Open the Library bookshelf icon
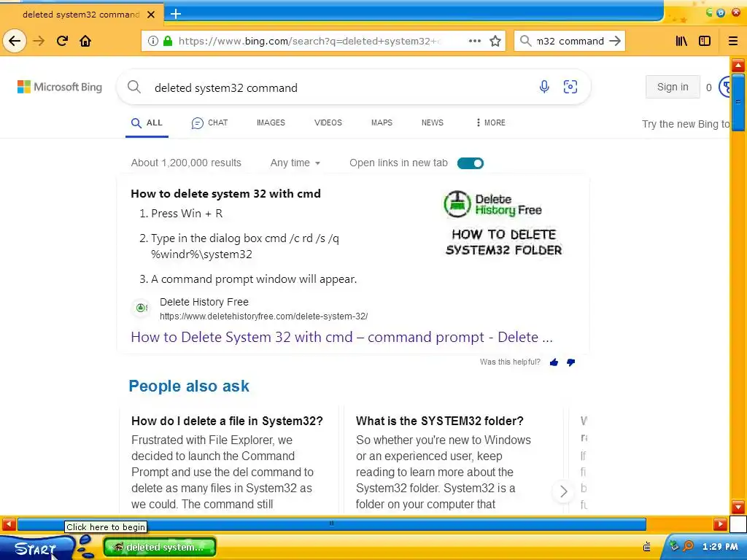The width and height of the screenshot is (747, 560). (x=682, y=41)
